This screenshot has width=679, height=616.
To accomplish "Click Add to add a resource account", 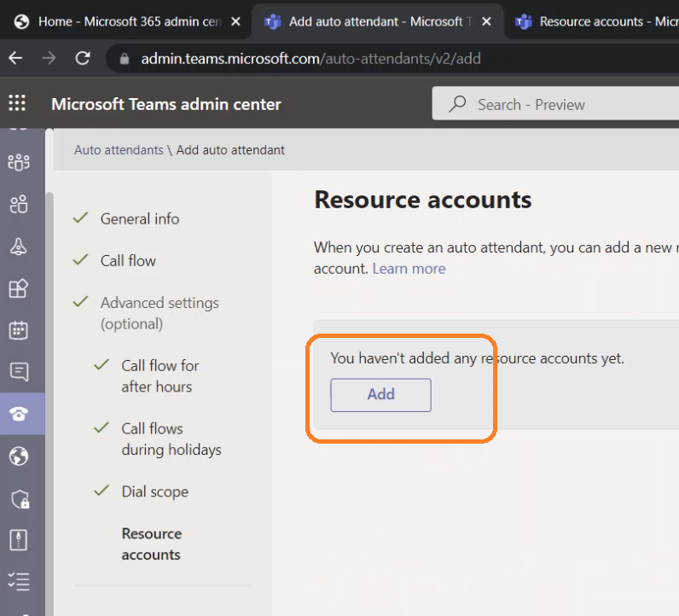I will (x=380, y=394).
